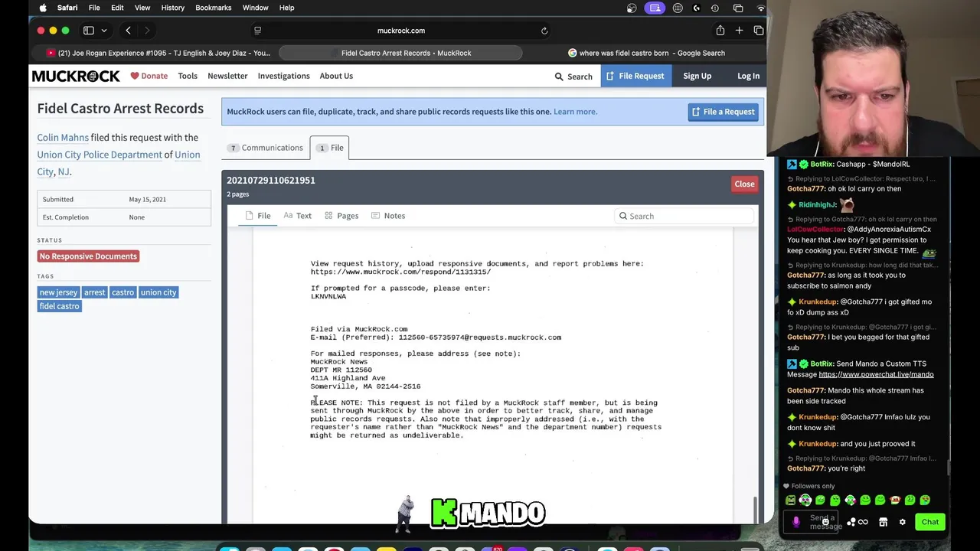Viewport: 980px width, 551px height.
Task: Click the infinity icon in chat toolbar
Action: pyautogui.click(x=863, y=522)
